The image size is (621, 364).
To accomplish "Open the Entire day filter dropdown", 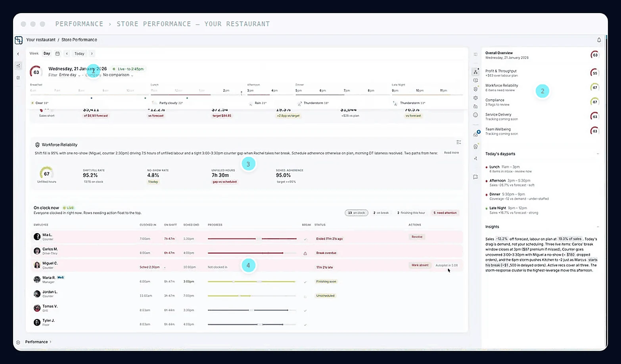I will pyautogui.click(x=70, y=75).
